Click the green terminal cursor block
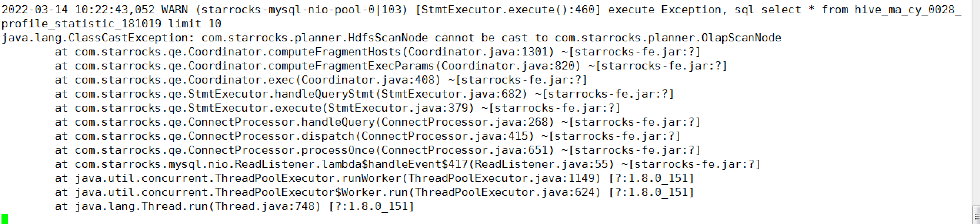 tap(4, 219)
